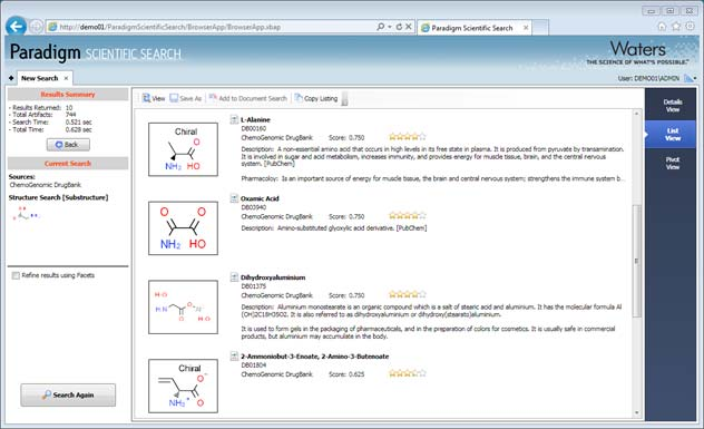Click the Oxamic Acid structure thumbnail
The width and height of the screenshot is (704, 429).
click(x=183, y=228)
